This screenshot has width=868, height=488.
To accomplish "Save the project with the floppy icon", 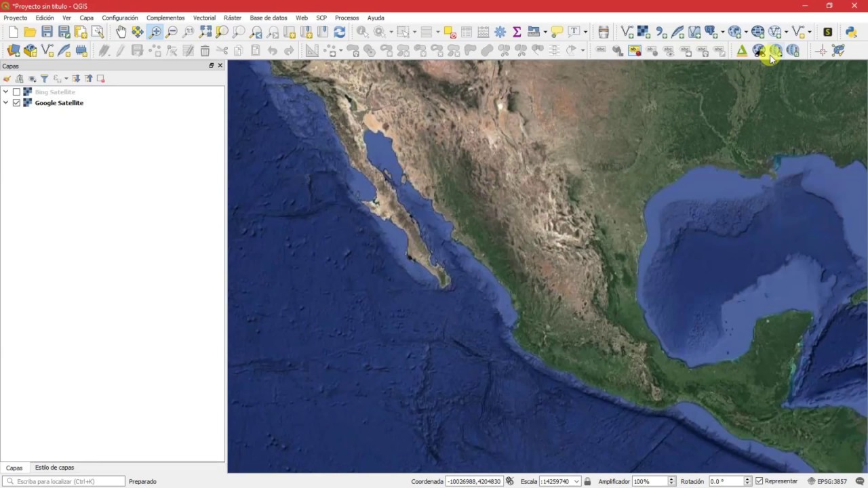I will (47, 32).
